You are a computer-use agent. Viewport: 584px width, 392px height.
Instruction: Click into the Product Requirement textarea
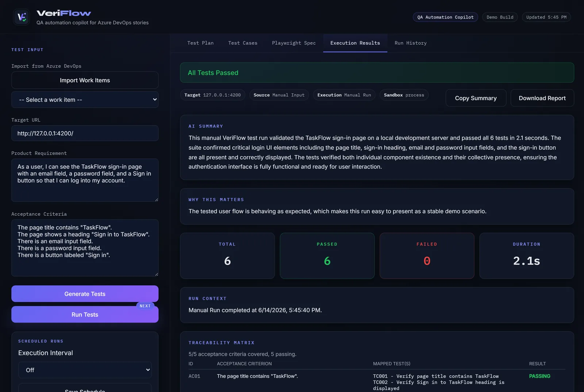[85, 180]
